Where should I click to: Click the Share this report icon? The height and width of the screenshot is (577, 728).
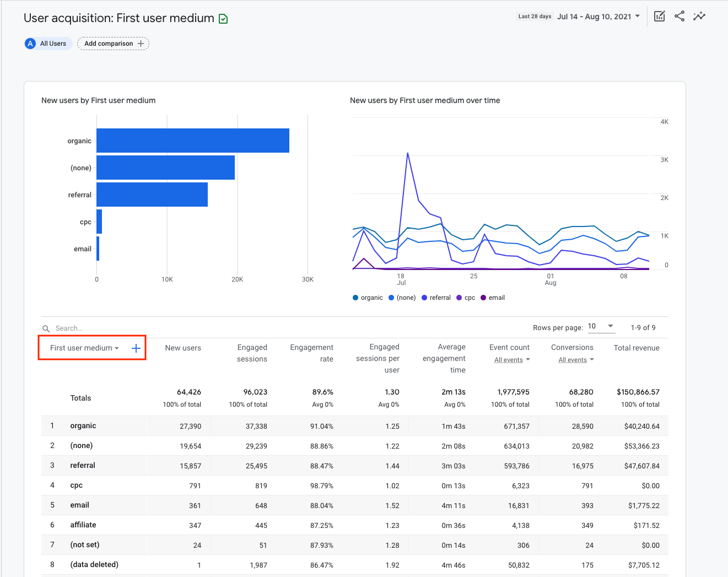[x=679, y=16]
